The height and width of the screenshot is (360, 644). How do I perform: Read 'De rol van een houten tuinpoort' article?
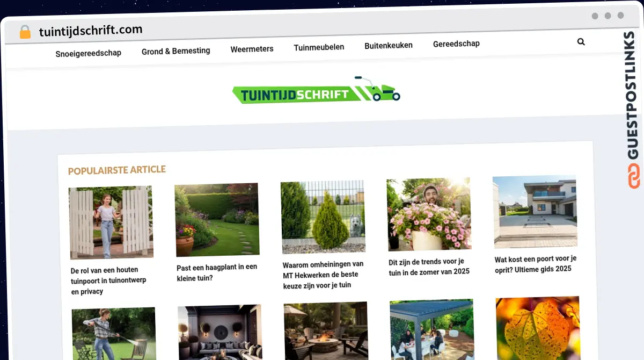[109, 280]
